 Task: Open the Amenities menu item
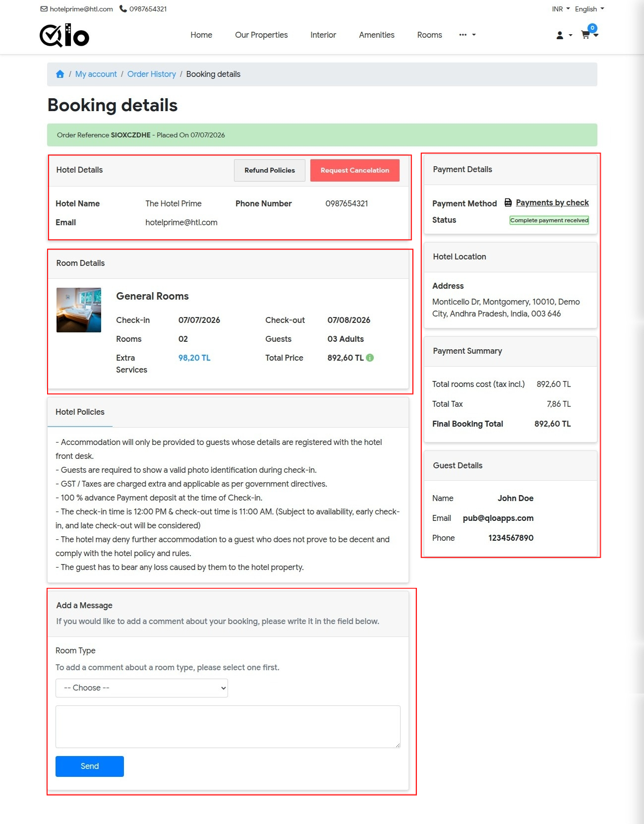click(377, 35)
